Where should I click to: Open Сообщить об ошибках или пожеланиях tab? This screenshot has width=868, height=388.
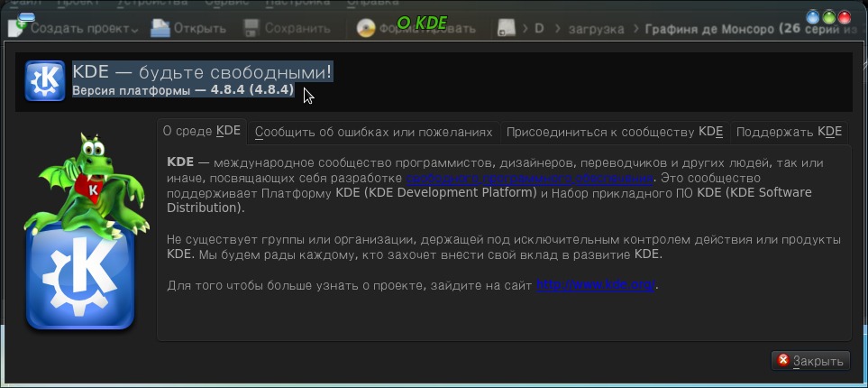(x=374, y=133)
